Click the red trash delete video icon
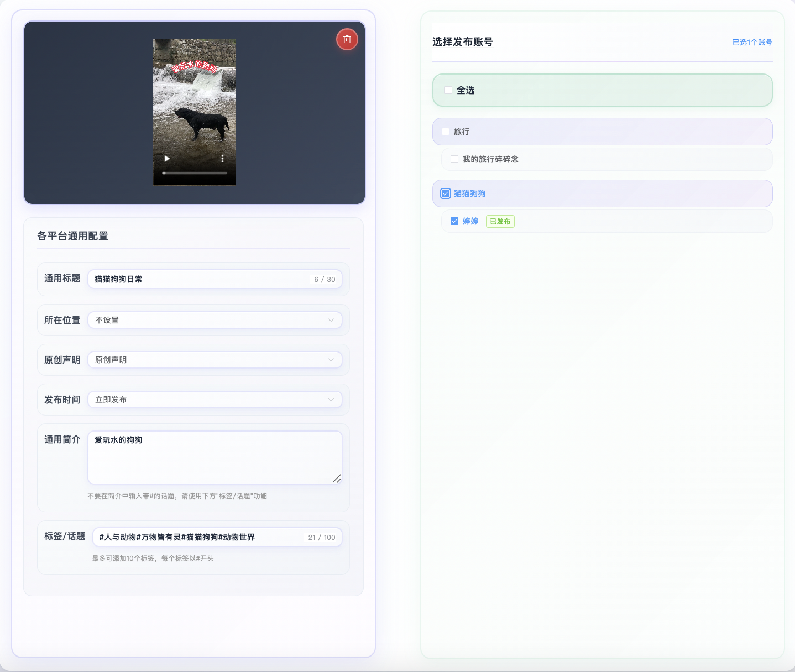Viewport: 795px width, 672px height. (x=347, y=39)
